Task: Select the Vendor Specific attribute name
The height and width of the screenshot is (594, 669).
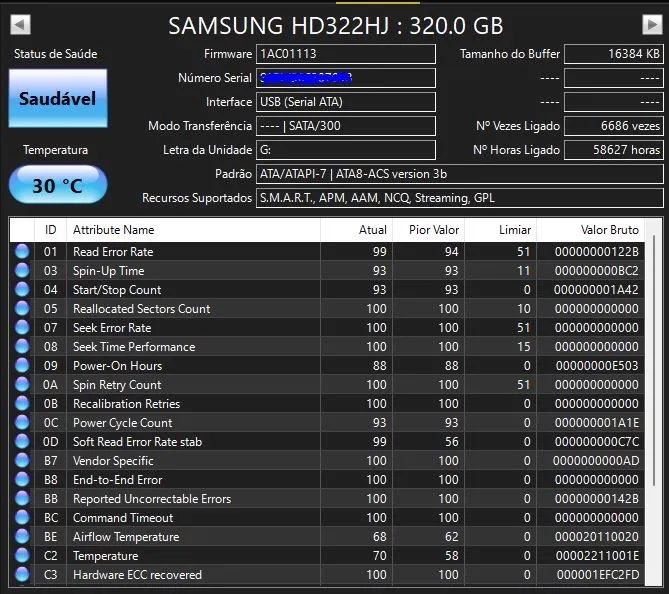Action: [x=113, y=461]
